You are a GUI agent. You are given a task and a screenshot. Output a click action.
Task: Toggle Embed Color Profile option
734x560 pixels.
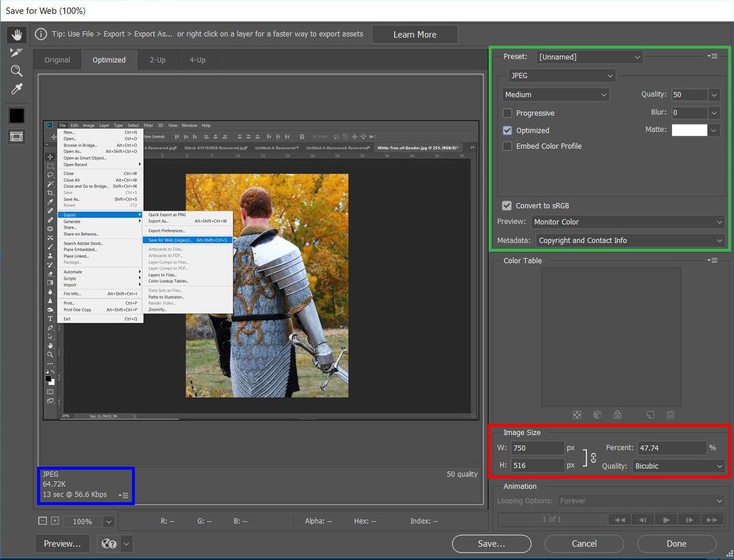point(507,146)
